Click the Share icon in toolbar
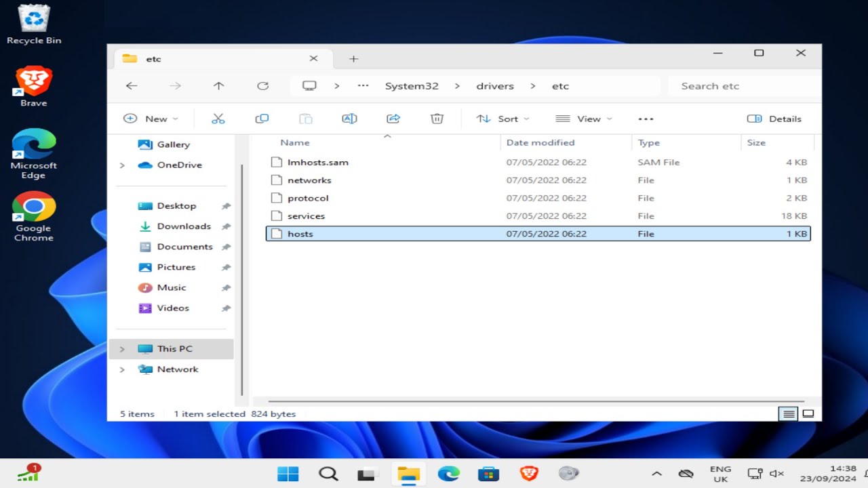 [393, 119]
